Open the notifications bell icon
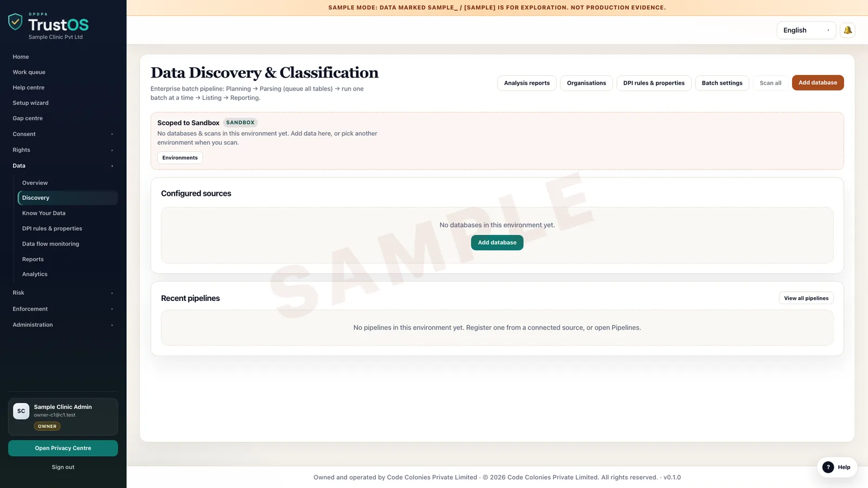 (x=847, y=30)
